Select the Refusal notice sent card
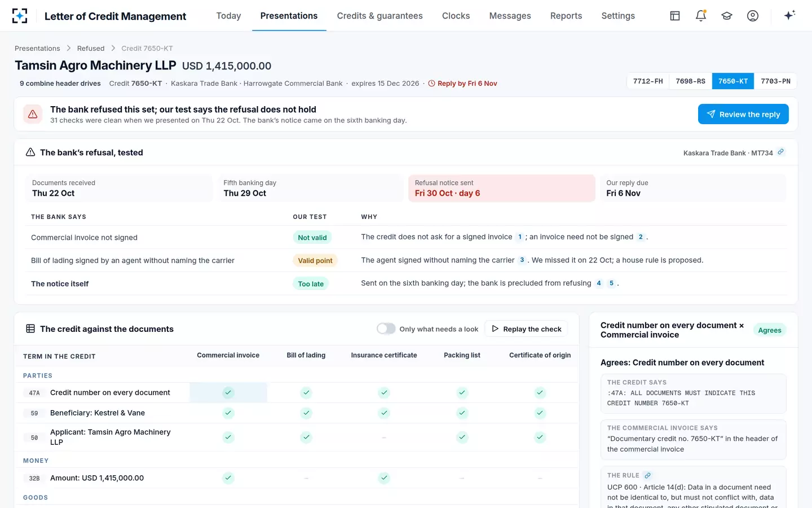The width and height of the screenshot is (812, 508). coord(501,188)
